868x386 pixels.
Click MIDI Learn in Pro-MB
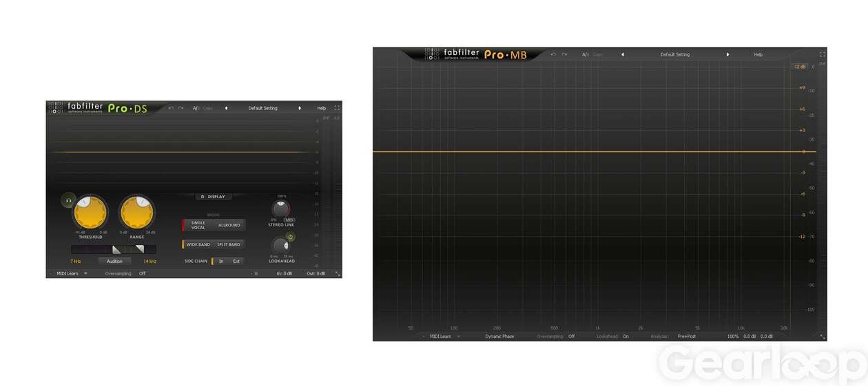[x=440, y=336]
